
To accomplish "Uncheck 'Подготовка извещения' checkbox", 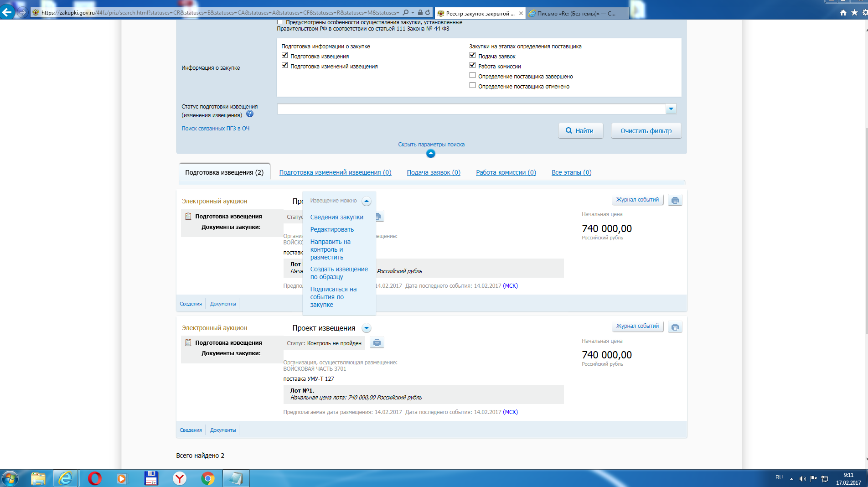I will click(x=285, y=55).
